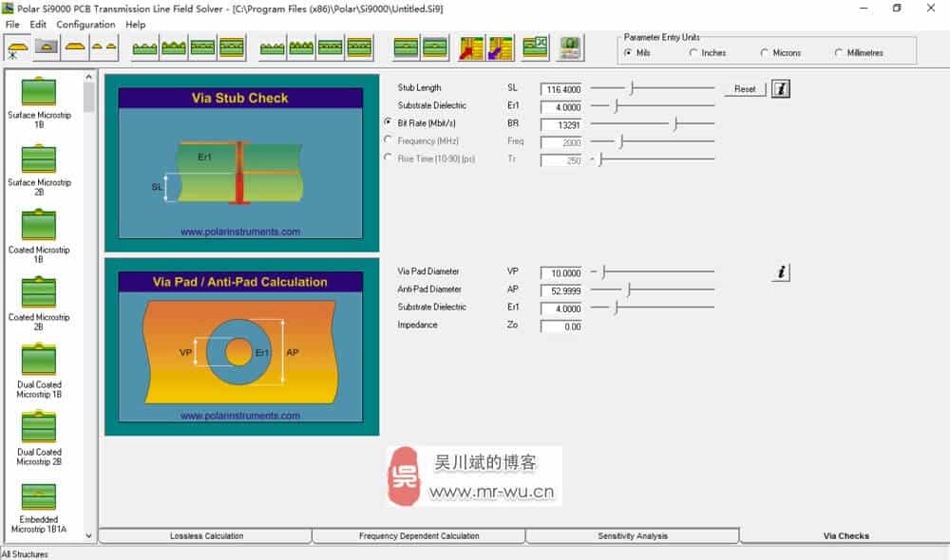Screen dimensions: 950x560
Task: Choose the Rise Time radio option
Action: (x=388, y=159)
